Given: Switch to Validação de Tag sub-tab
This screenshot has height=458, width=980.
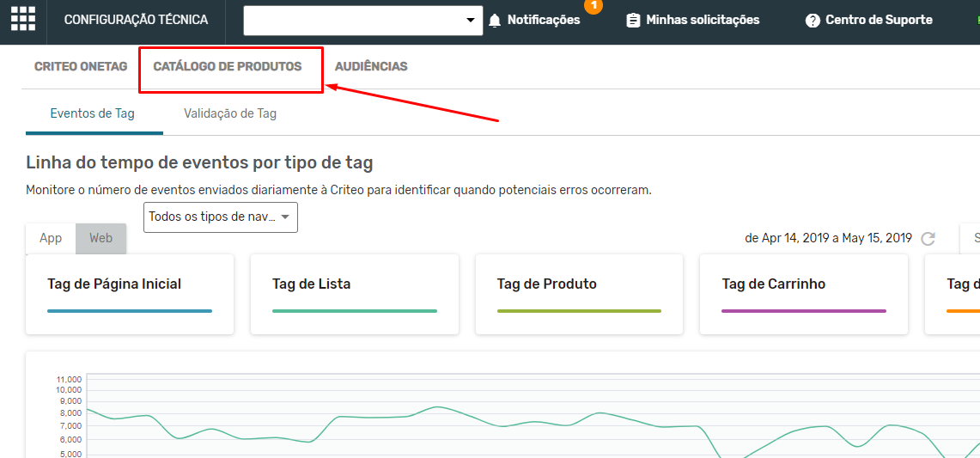Looking at the screenshot, I should click(x=230, y=114).
